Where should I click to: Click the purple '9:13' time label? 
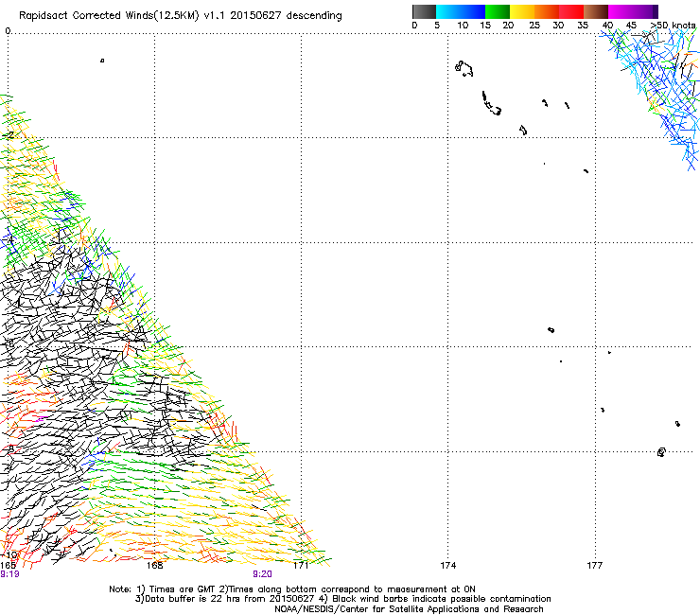tap(9, 574)
